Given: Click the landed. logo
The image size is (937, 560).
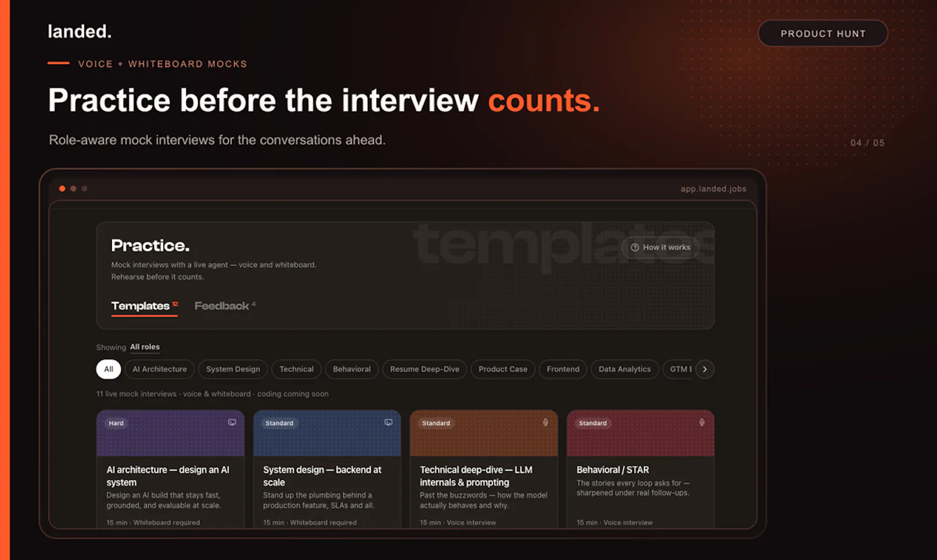Looking at the screenshot, I should point(80,32).
